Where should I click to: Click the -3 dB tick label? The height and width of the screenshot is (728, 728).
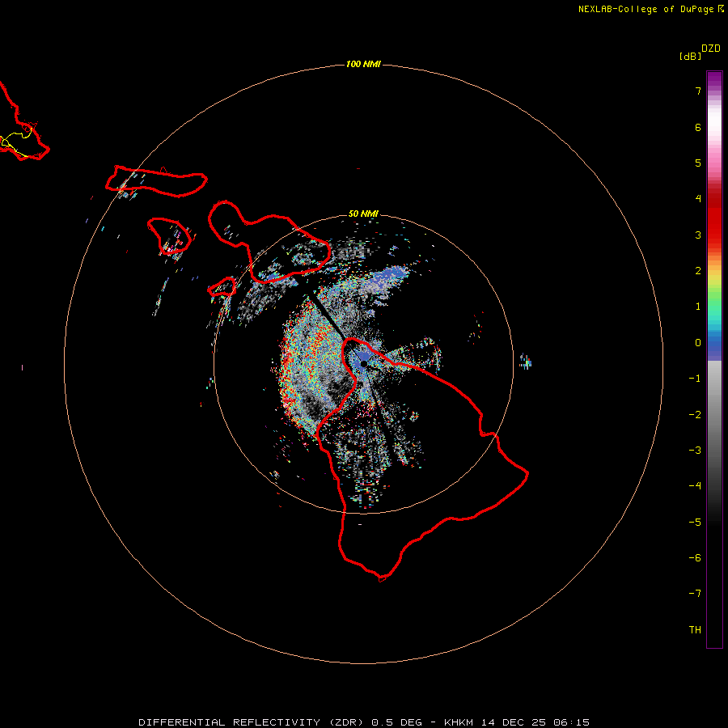pyautogui.click(x=695, y=451)
